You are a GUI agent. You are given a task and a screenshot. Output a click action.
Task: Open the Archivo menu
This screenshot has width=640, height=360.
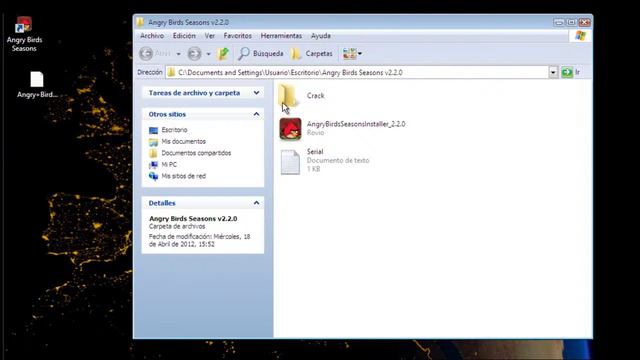152,36
